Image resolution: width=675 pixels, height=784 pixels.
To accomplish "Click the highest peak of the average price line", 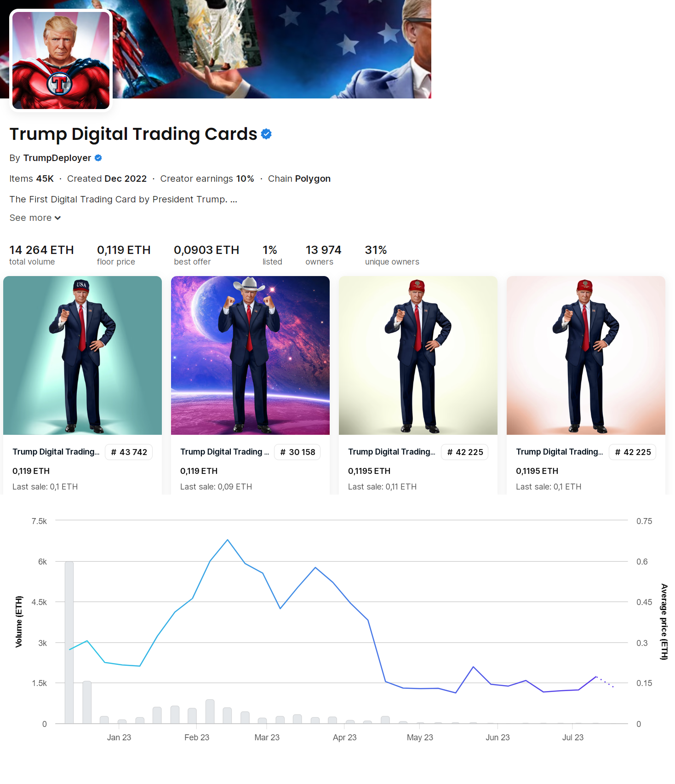I will pos(228,540).
